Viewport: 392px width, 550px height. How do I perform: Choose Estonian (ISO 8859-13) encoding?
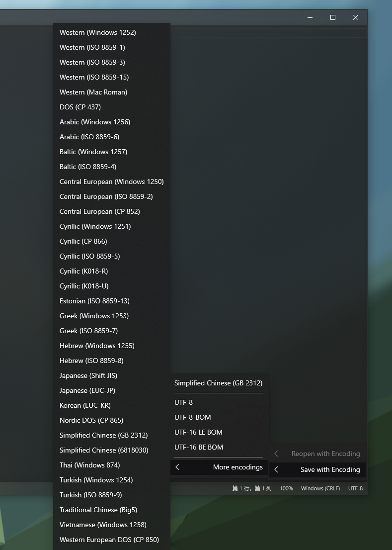tap(112, 301)
